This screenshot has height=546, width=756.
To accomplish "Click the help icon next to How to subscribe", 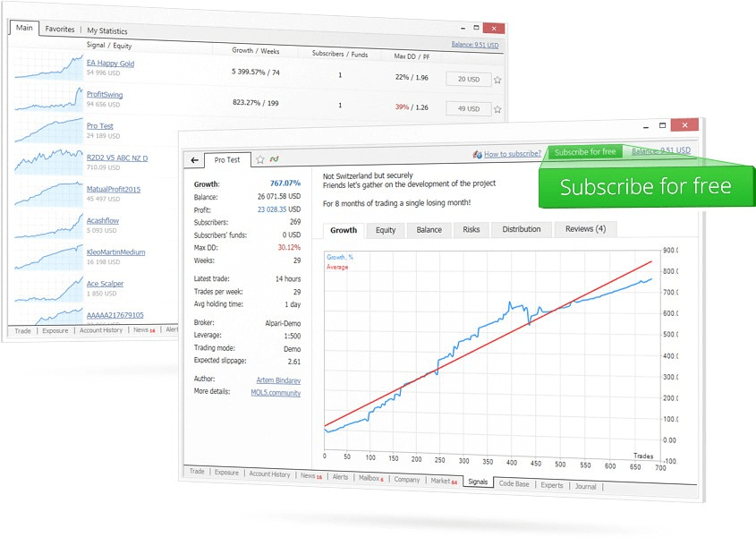I will tap(477, 153).
